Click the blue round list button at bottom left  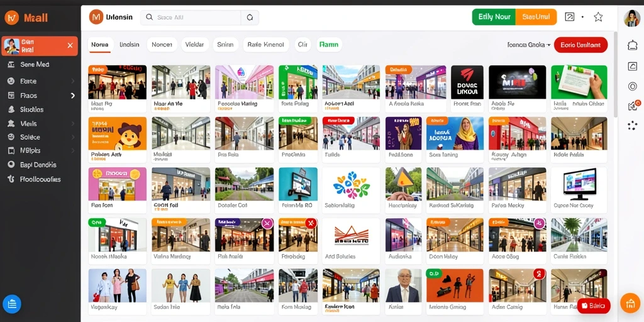12,304
